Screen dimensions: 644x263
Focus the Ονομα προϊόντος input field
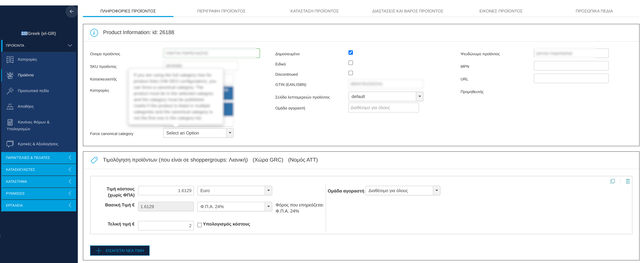point(211,53)
